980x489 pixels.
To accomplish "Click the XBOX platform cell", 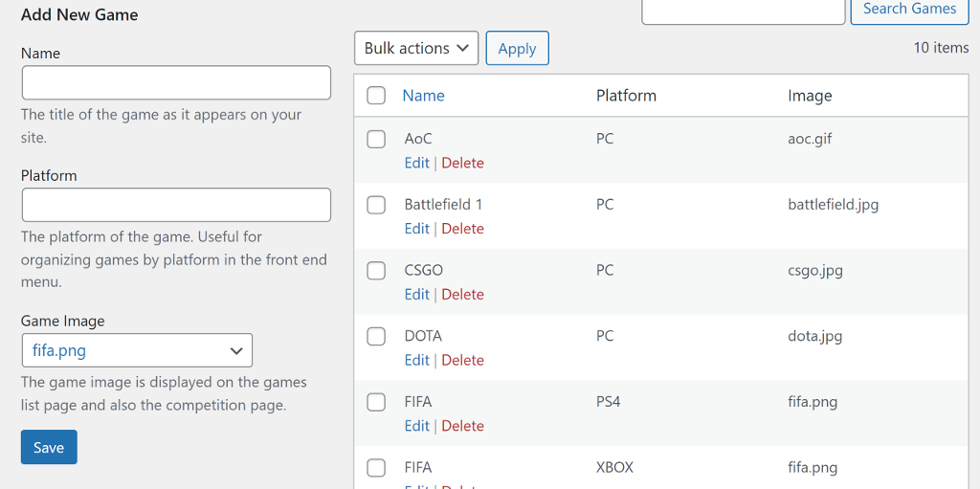I will (x=615, y=467).
